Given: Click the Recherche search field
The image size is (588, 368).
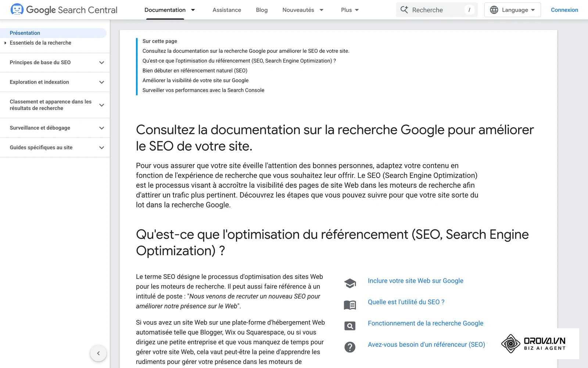Looking at the screenshot, I should [x=437, y=10].
